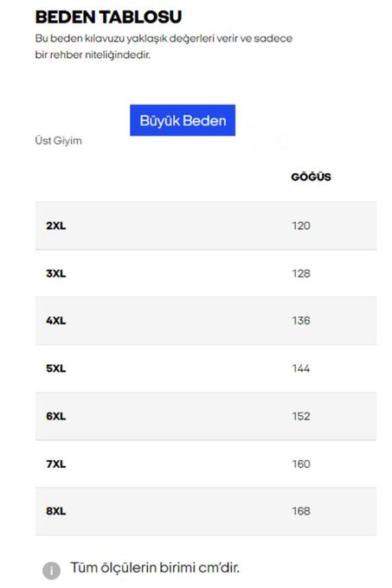Click the chest value 152
The height and width of the screenshot is (588, 392).
click(x=301, y=416)
